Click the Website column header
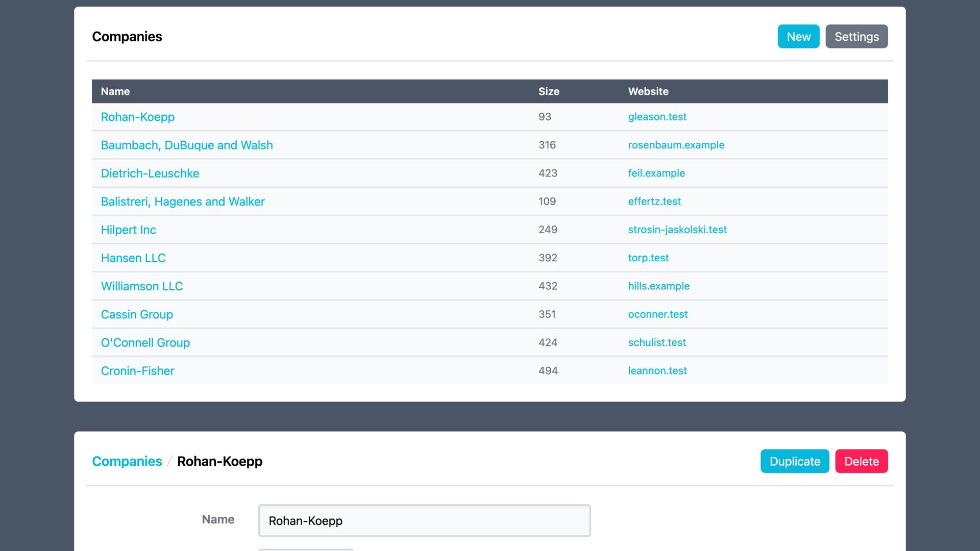The width and height of the screenshot is (980, 551). point(648,91)
